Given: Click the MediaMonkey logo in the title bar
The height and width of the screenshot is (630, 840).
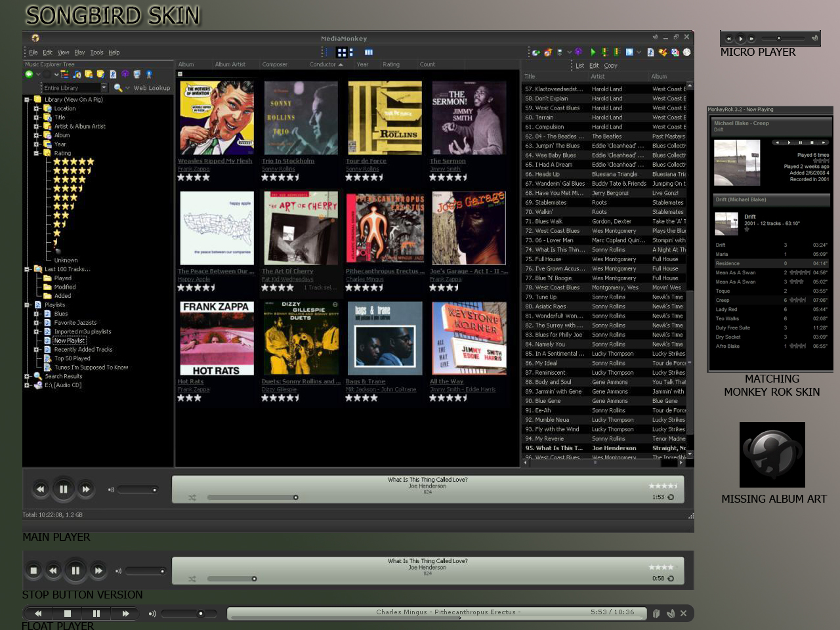Looking at the screenshot, I should [x=35, y=38].
